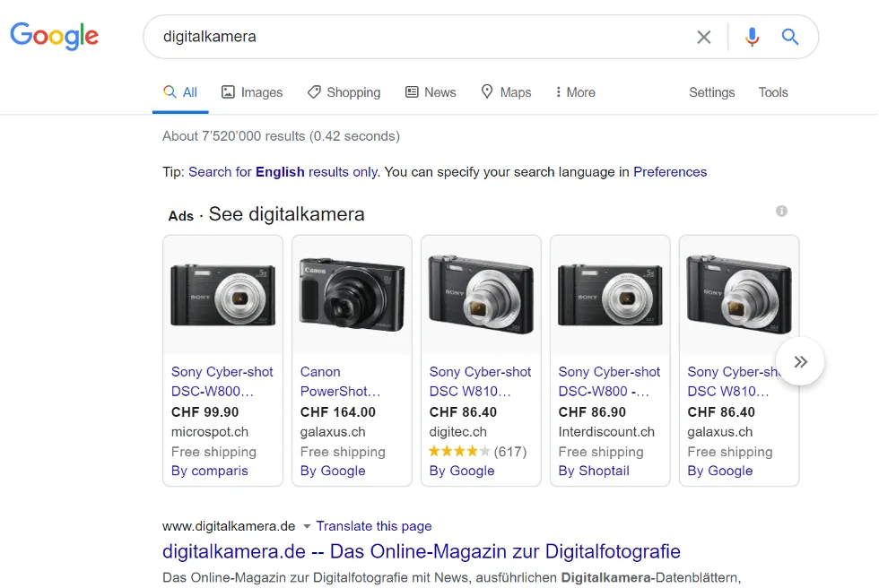
Task: Open the Canon PowerShot ad title
Action: (x=340, y=381)
